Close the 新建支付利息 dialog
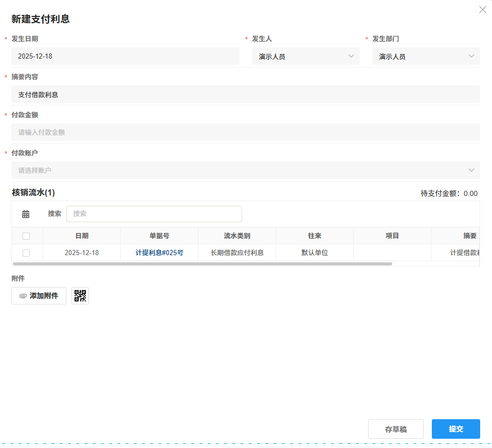Screen dimensions: 492x448 click(482, 9)
